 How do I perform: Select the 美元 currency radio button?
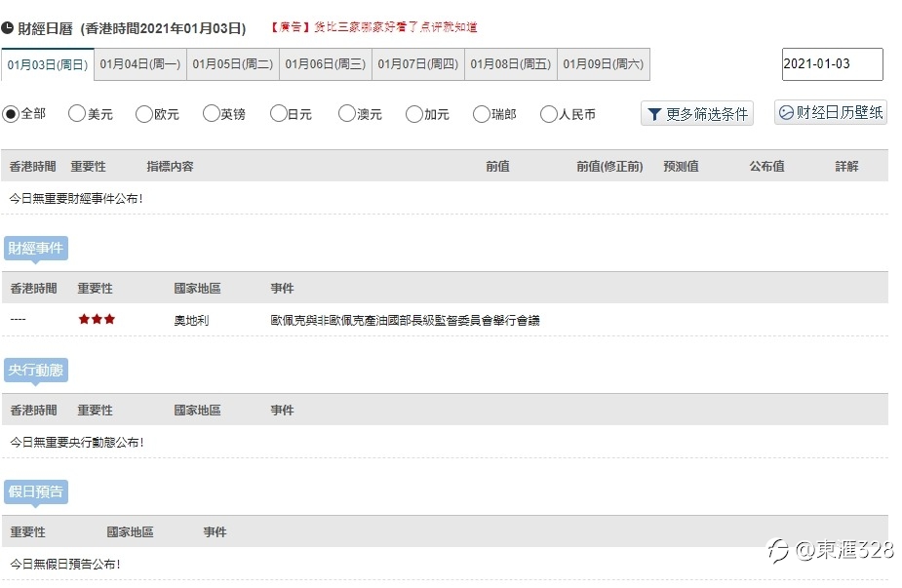click(76, 113)
